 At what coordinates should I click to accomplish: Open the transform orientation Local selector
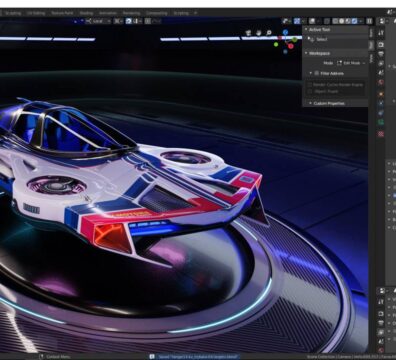point(98,21)
